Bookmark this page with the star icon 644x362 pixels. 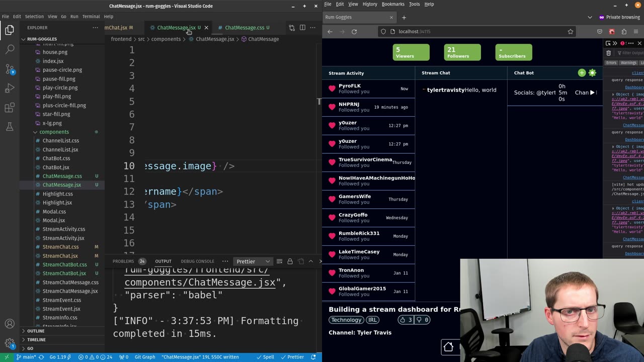(x=570, y=31)
